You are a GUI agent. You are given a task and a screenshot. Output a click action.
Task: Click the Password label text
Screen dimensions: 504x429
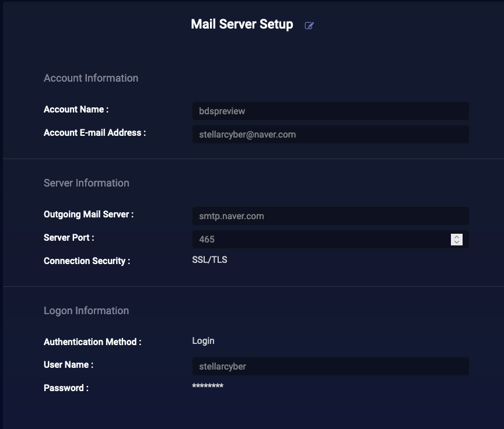pos(66,388)
